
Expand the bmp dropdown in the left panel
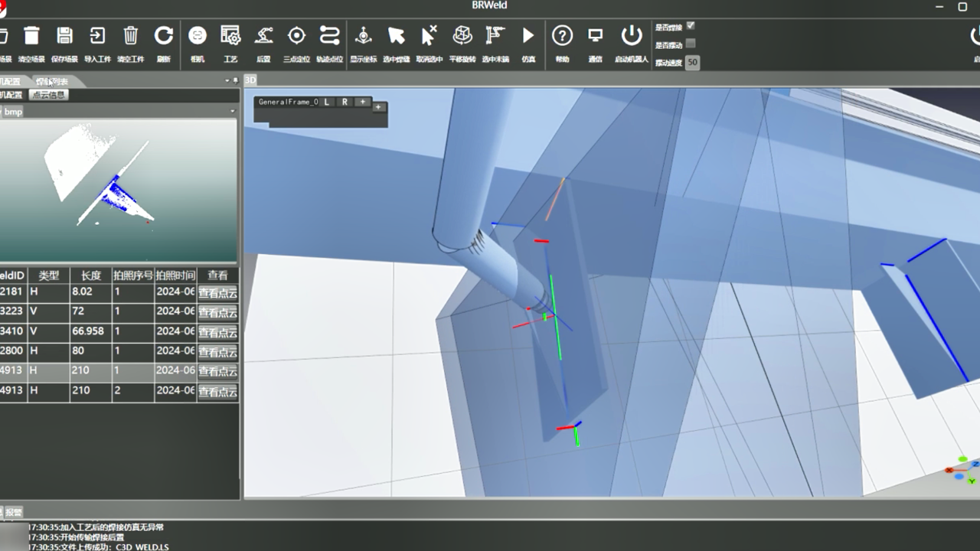click(x=232, y=112)
